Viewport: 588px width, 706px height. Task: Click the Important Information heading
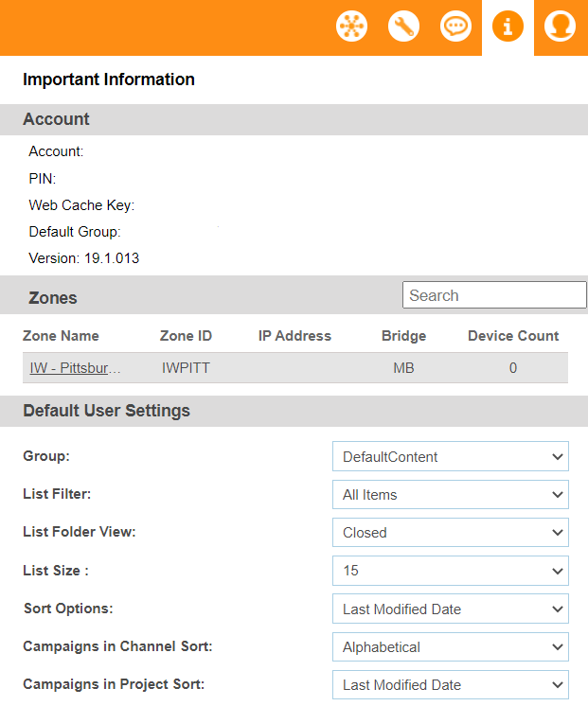tap(109, 79)
